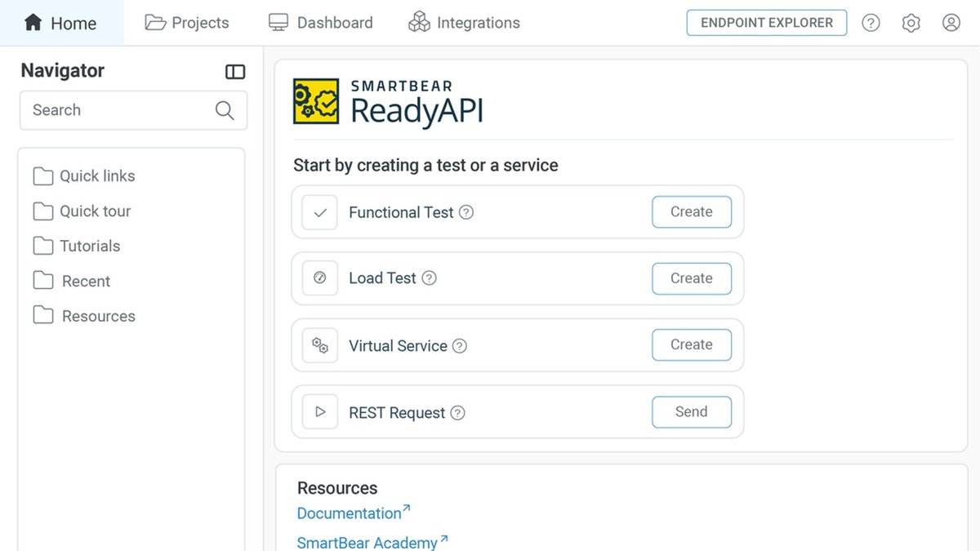Image resolution: width=980 pixels, height=551 pixels.
Task: Open the user account icon
Action: click(951, 23)
